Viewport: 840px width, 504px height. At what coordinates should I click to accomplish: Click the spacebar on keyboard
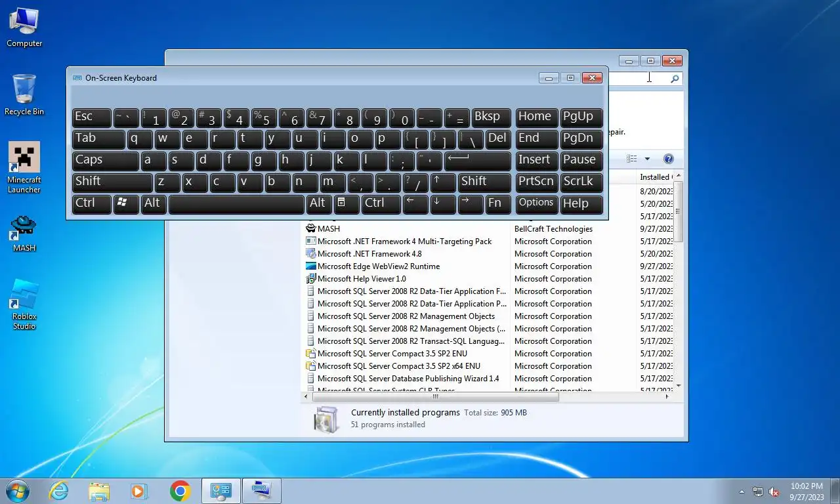236,203
